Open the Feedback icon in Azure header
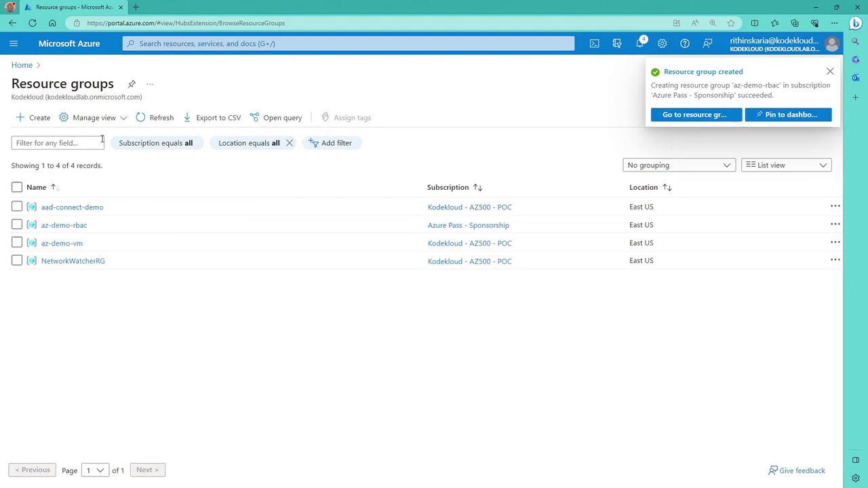This screenshot has height=488, width=868. pyautogui.click(x=707, y=43)
